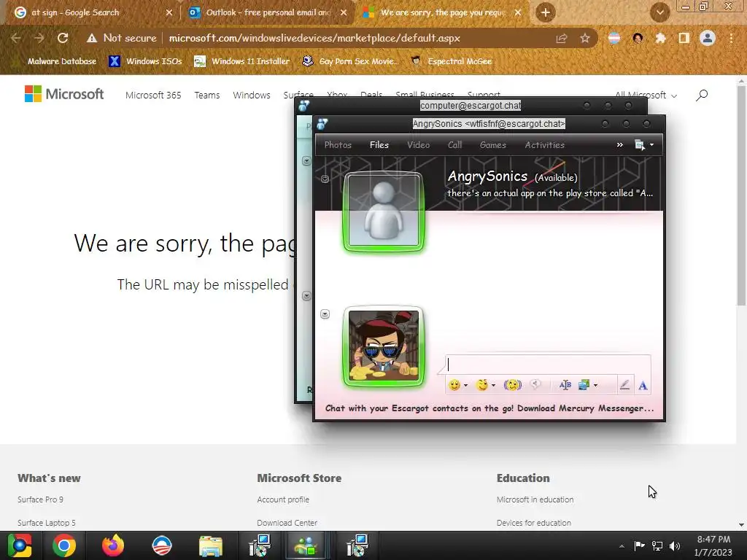Switch to Outlook browser tab

coord(267,12)
